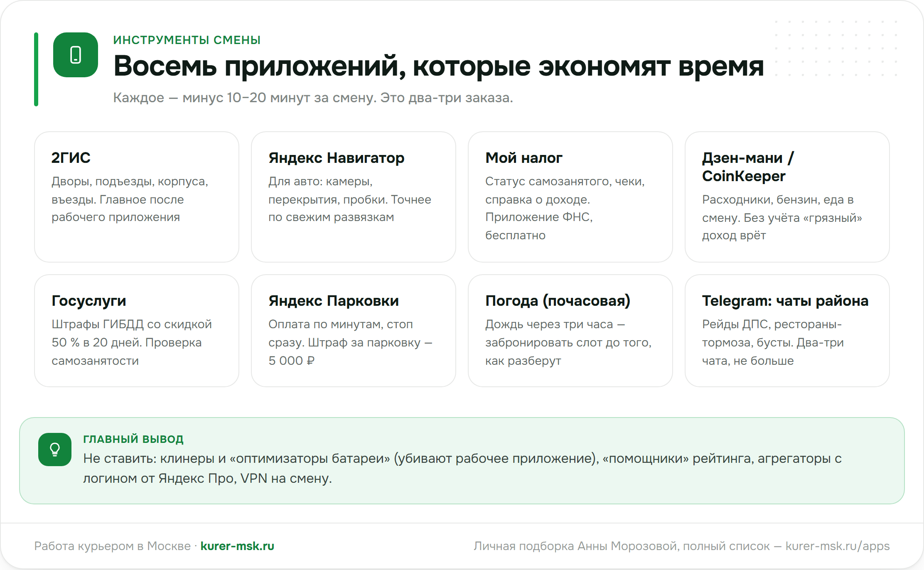The image size is (924, 570).
Task: Select the Мой налог card
Action: tap(570, 197)
